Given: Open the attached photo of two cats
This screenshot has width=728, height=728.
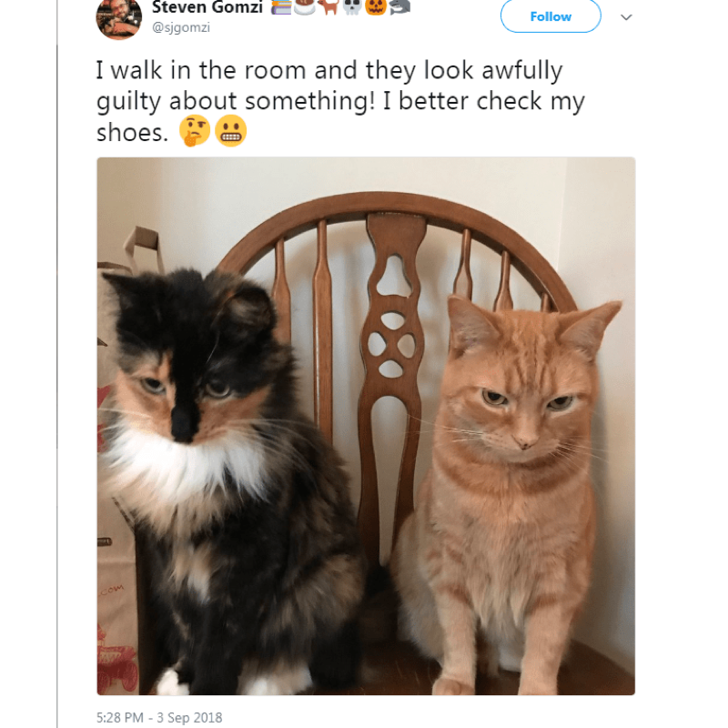Looking at the screenshot, I should tap(366, 426).
